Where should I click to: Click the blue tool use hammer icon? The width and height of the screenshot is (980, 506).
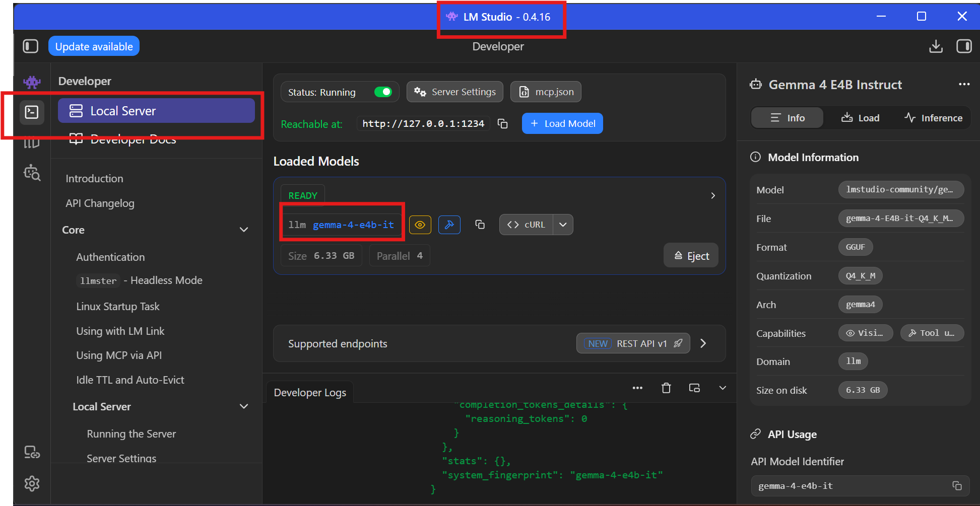tap(449, 225)
